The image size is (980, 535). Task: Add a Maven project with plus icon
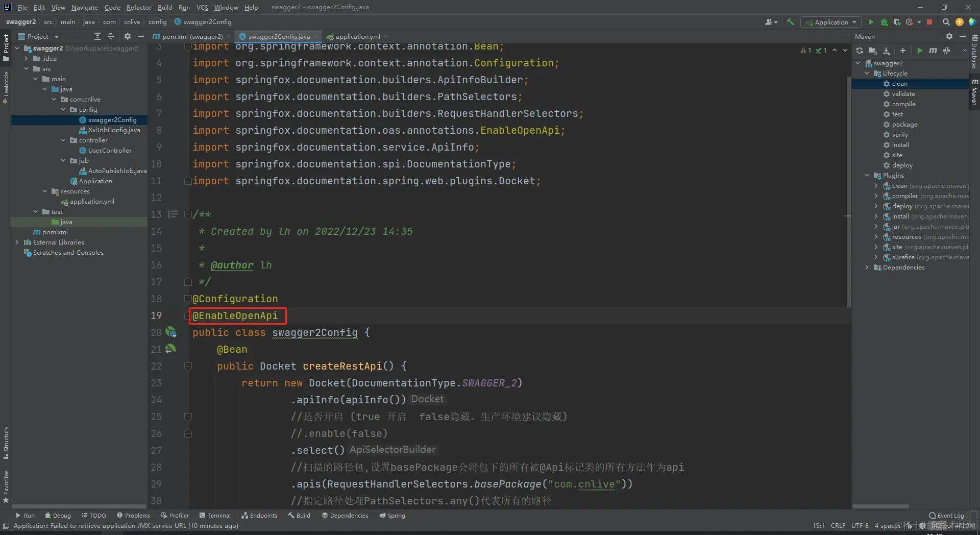click(903, 51)
